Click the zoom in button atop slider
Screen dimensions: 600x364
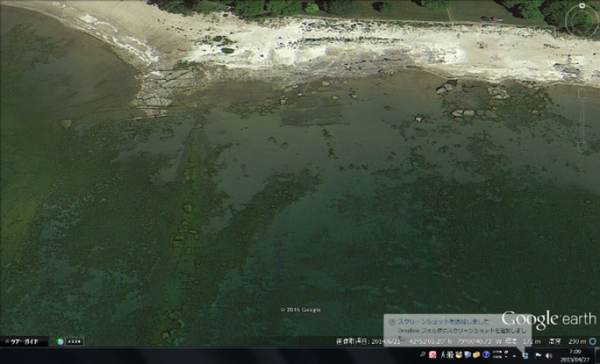click(582, 94)
